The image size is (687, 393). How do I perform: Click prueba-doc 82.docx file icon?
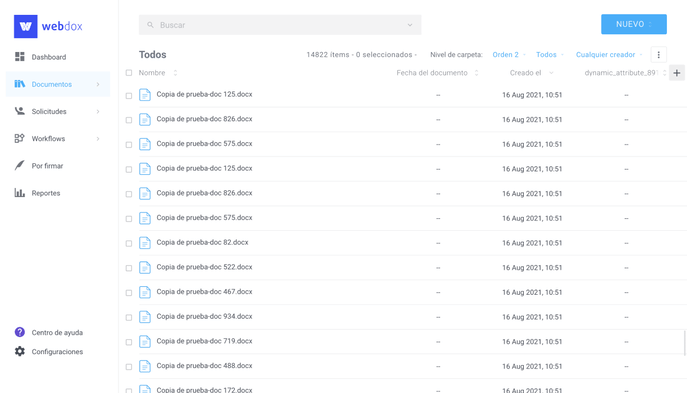click(145, 243)
